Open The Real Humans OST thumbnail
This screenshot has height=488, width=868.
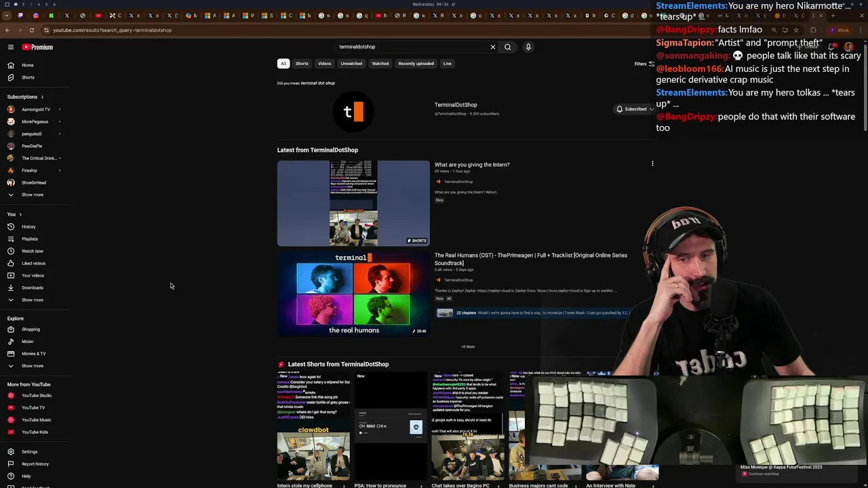(353, 293)
